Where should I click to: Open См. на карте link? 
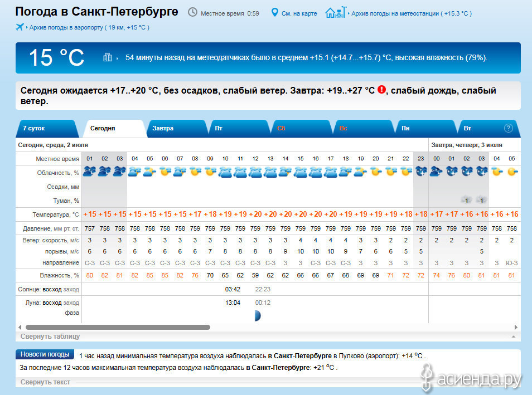299,13
